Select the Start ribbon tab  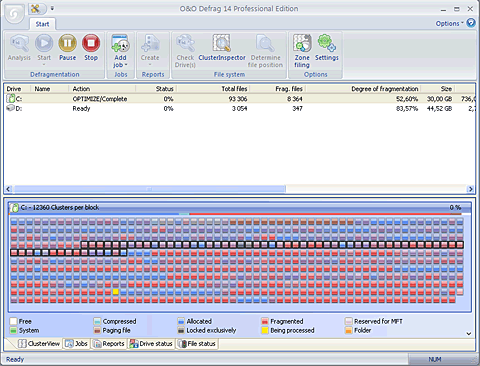point(42,24)
